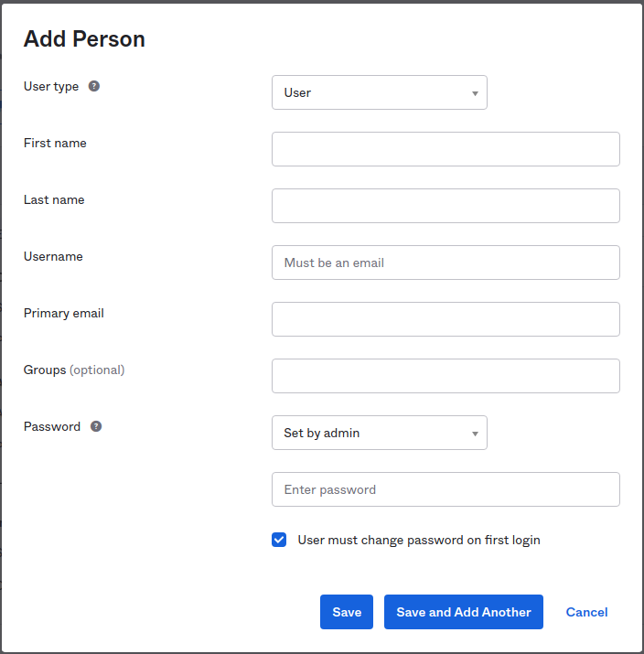The height and width of the screenshot is (654, 644).
Task: Click the 'Primary email' label text
Action: pos(64,313)
